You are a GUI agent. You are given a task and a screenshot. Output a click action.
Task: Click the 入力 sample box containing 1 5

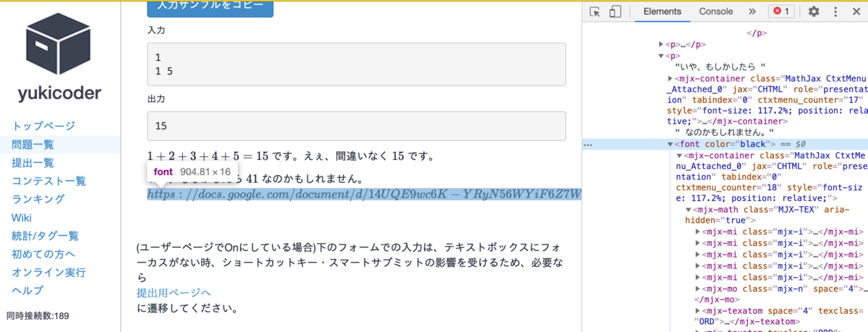tap(356, 64)
